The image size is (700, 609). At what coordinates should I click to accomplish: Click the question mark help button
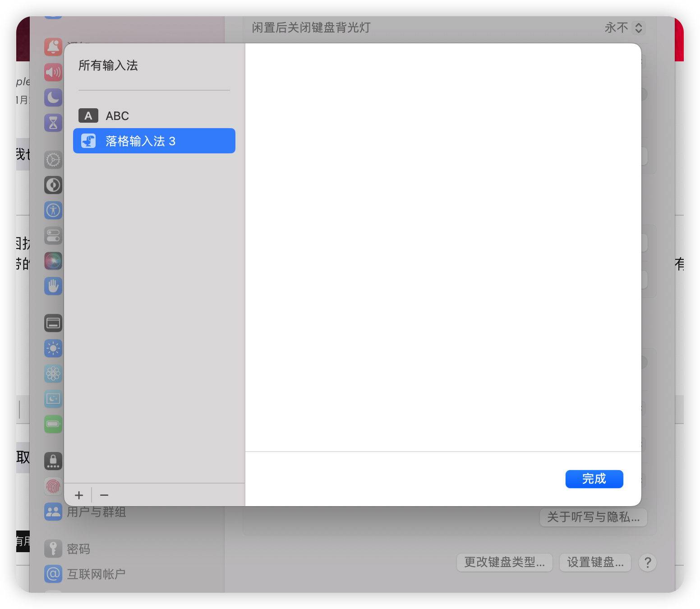tap(648, 563)
